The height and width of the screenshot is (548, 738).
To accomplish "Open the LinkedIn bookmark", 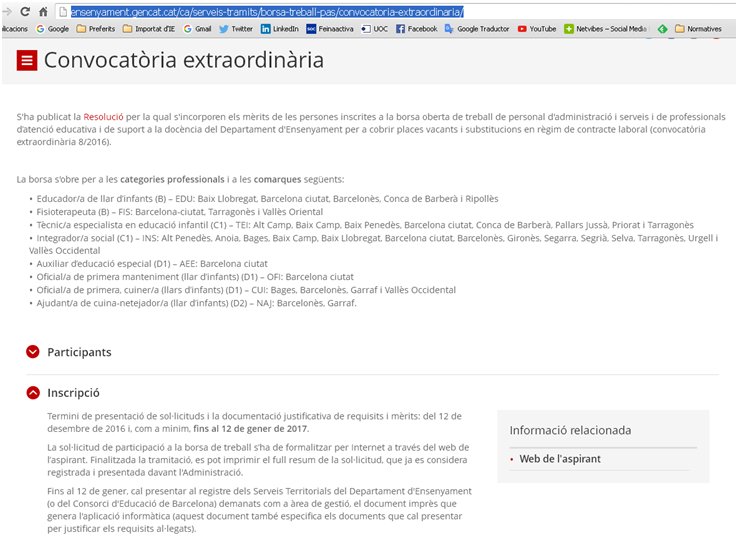I will tap(280, 29).
